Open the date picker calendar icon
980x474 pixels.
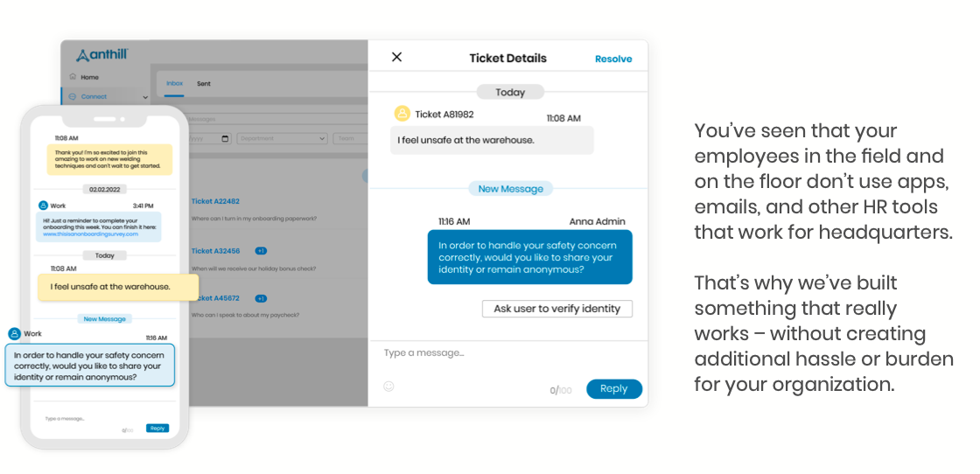click(225, 138)
